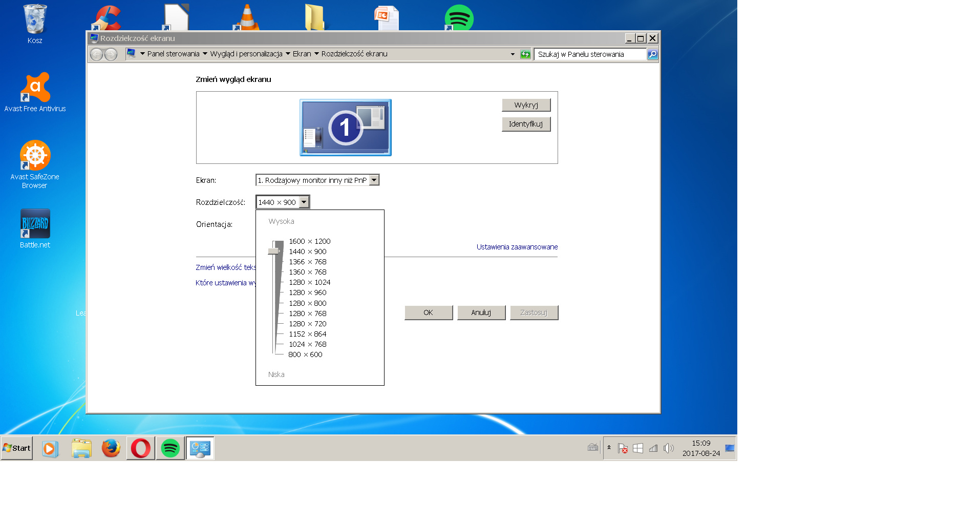Open the Spotify desktop shortcut
This screenshot has width=980, height=523.
point(458,18)
